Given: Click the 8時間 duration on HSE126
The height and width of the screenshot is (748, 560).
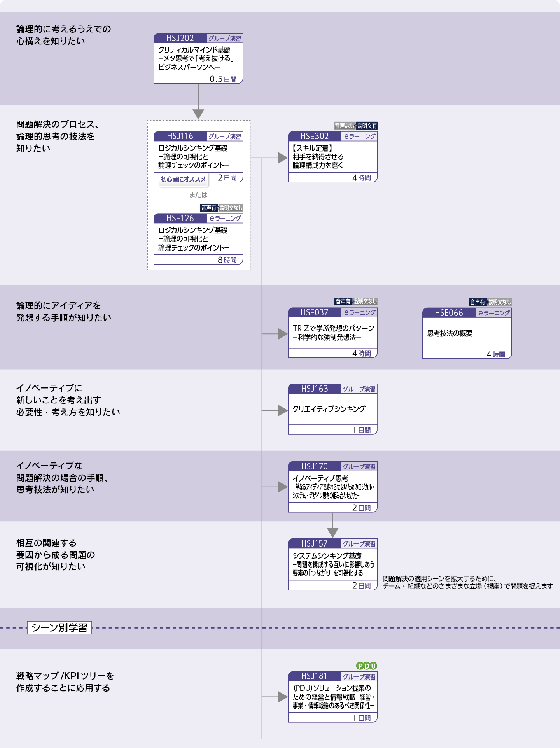Looking at the screenshot, I should click(x=227, y=259).
